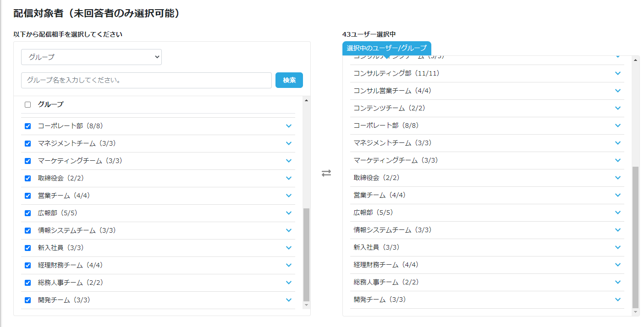
Task: Select コンテンツチーム (2/2) text in selected list
Action: [x=389, y=108]
